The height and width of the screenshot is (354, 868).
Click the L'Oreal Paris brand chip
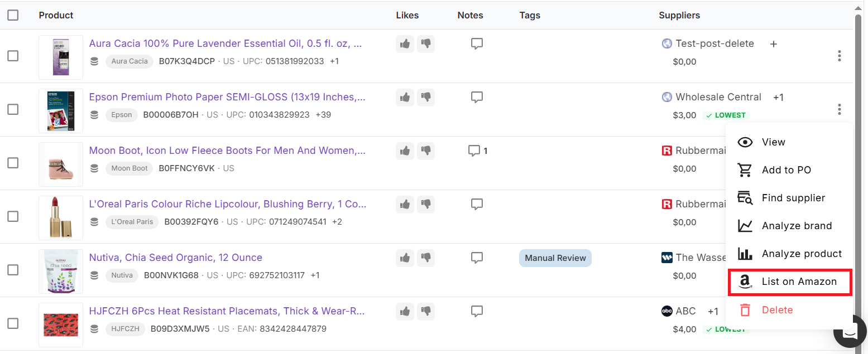coord(132,222)
